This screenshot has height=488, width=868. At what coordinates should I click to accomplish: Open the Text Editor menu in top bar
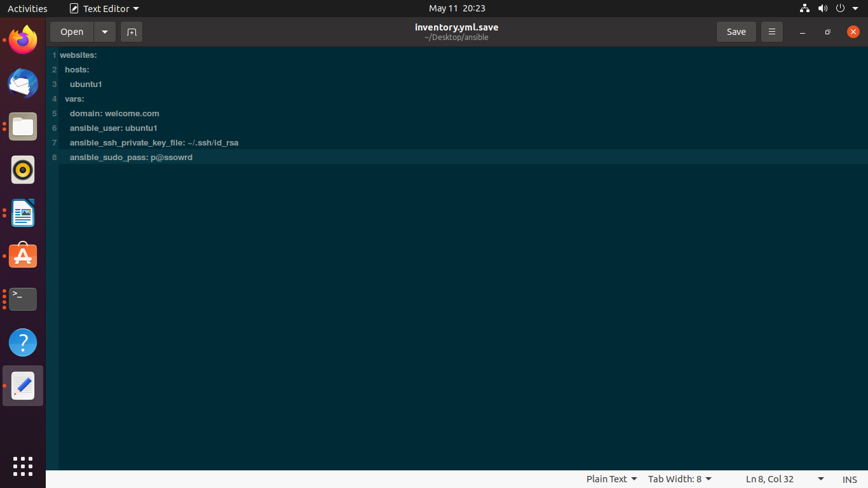coord(104,8)
